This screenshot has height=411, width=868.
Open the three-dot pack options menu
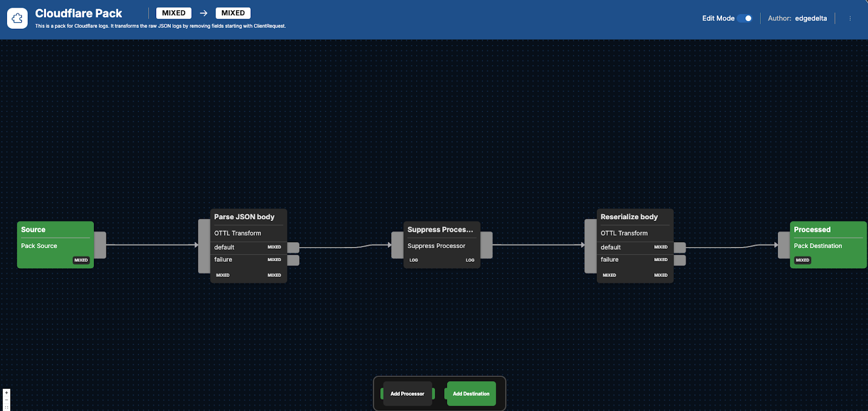(x=850, y=18)
